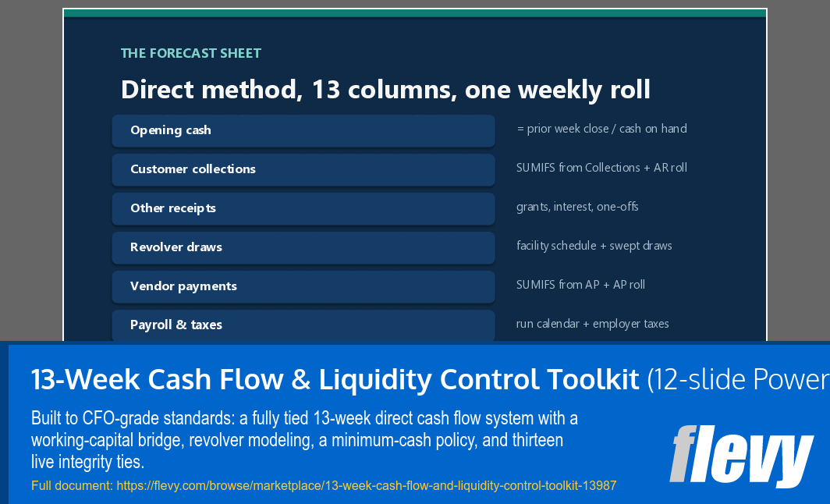
Task: Click 'SUMIFS from AP + AP roll' note
Action: tap(580, 285)
